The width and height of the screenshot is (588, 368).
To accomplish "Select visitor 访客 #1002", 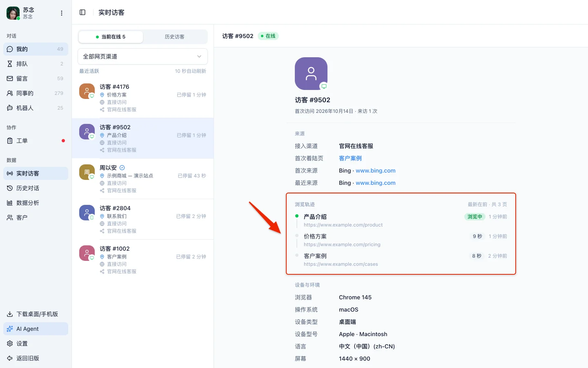I will point(143,260).
